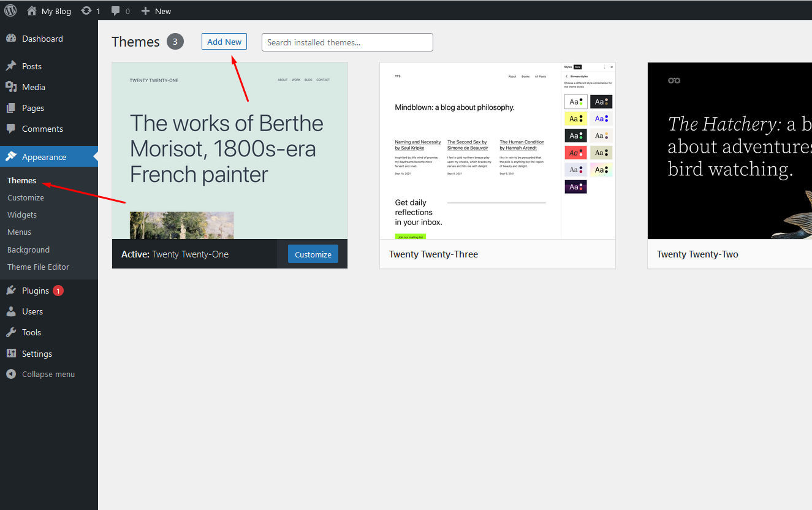The width and height of the screenshot is (812, 510).
Task: Click the WordPress logo icon
Action: [10, 10]
